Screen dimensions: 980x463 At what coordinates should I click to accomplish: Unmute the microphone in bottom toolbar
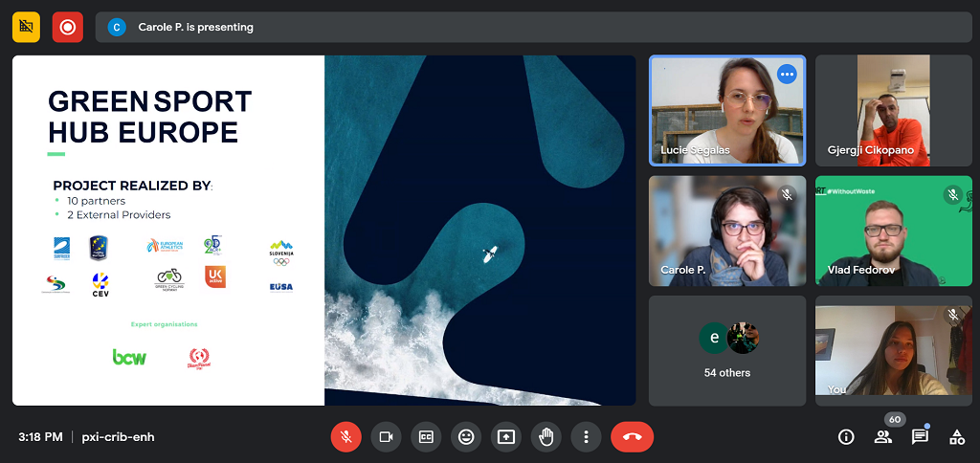click(x=345, y=437)
